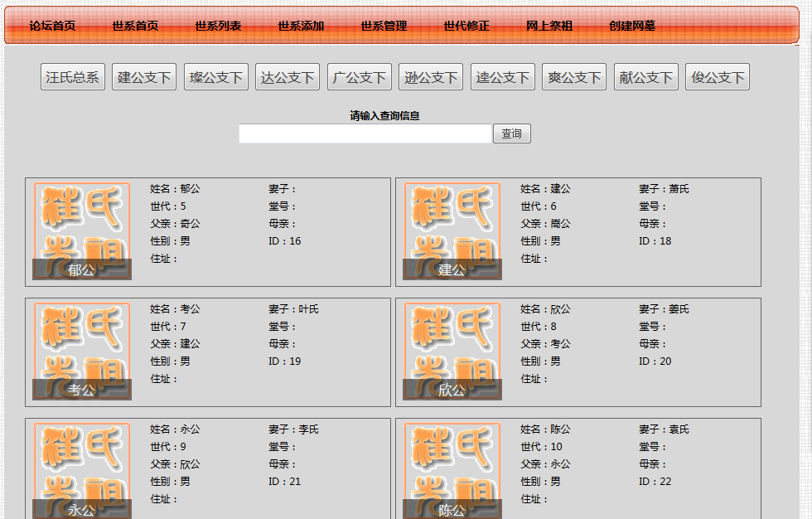Open the 永公 ancestor thumbnail

click(82, 470)
